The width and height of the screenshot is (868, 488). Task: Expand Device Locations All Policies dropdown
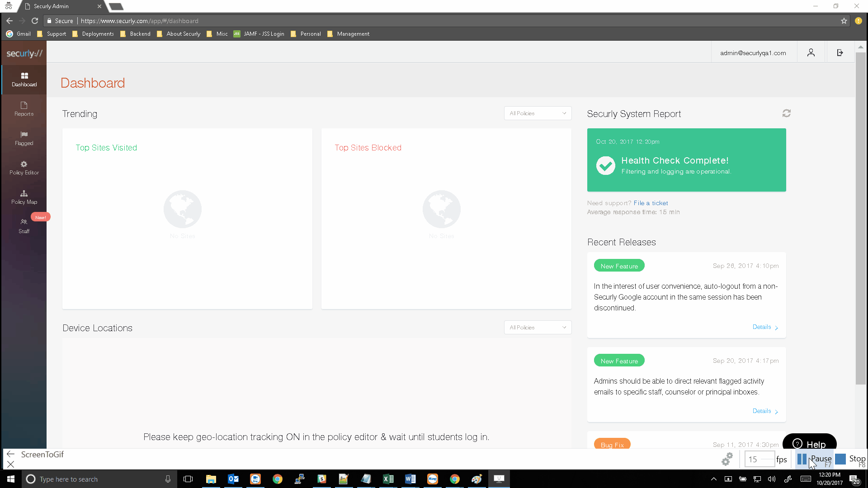click(x=538, y=328)
